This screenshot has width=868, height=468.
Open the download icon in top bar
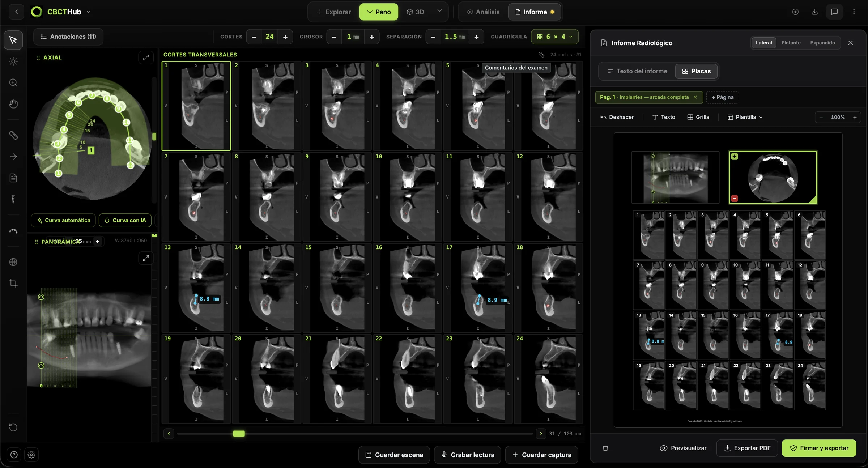tap(814, 12)
